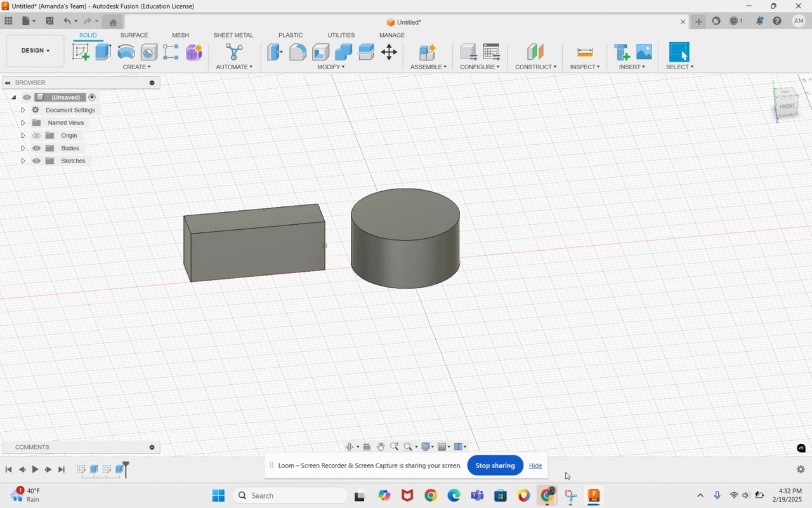Screen dimensions: 812x508
Task: Expand the Document Settings node
Action: (x=23, y=110)
